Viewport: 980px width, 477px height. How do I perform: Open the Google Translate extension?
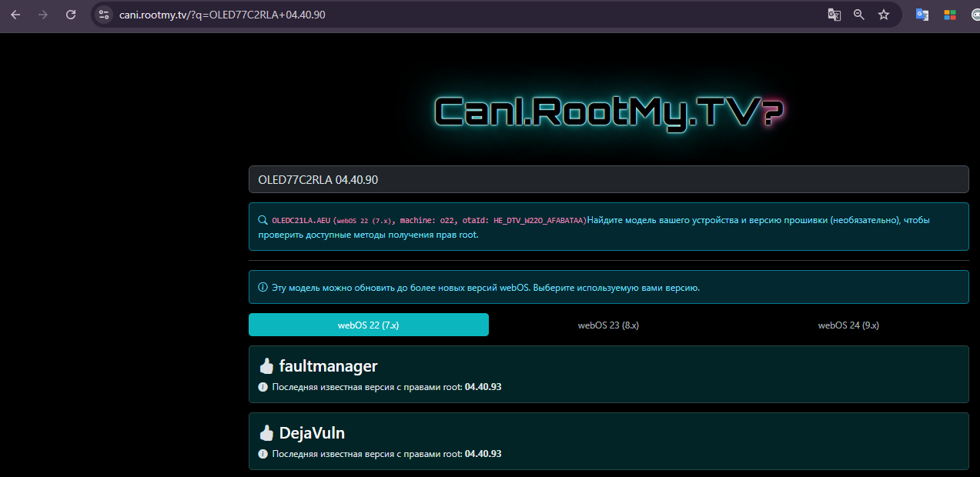click(921, 15)
